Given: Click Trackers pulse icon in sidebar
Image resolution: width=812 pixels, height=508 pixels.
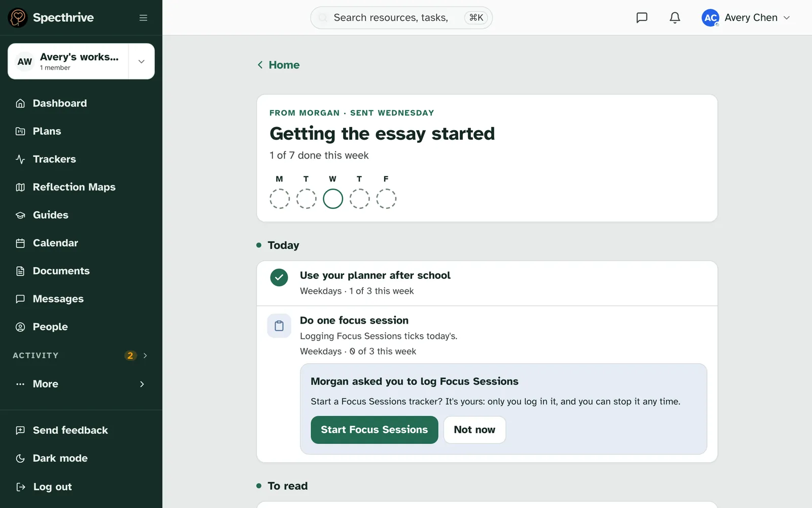Looking at the screenshot, I should 20,160.
